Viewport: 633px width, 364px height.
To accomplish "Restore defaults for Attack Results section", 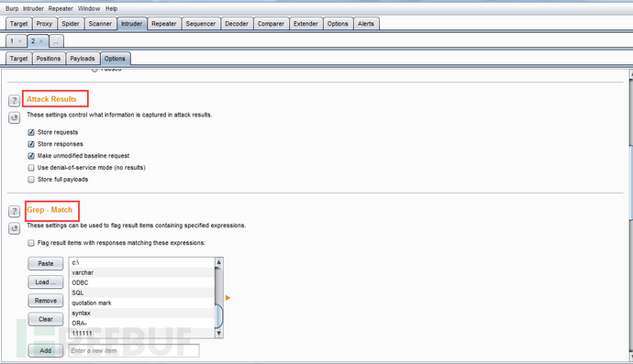I will [x=14, y=117].
